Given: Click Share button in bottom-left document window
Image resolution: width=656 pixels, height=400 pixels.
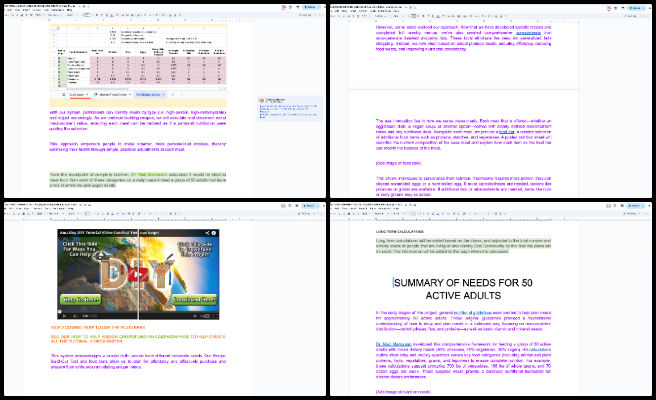Looking at the screenshot, I should click(310, 205).
